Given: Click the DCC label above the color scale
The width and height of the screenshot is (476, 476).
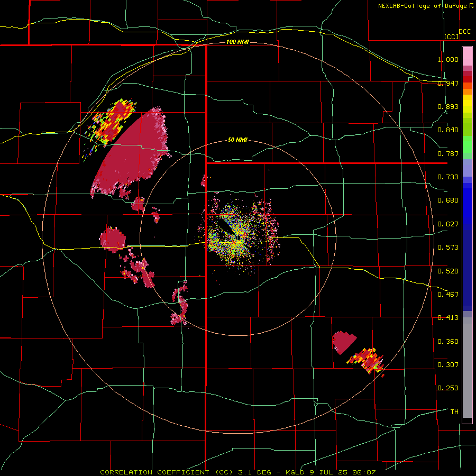Looking at the screenshot, I should [x=465, y=32].
